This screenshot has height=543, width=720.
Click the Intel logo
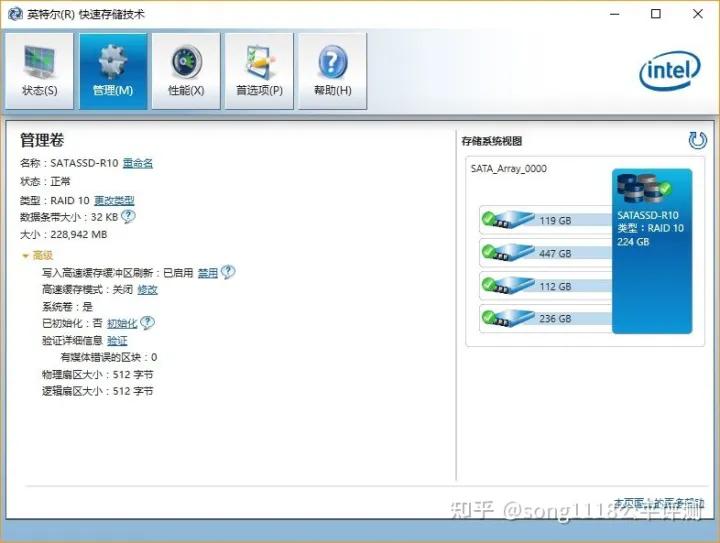[670, 70]
